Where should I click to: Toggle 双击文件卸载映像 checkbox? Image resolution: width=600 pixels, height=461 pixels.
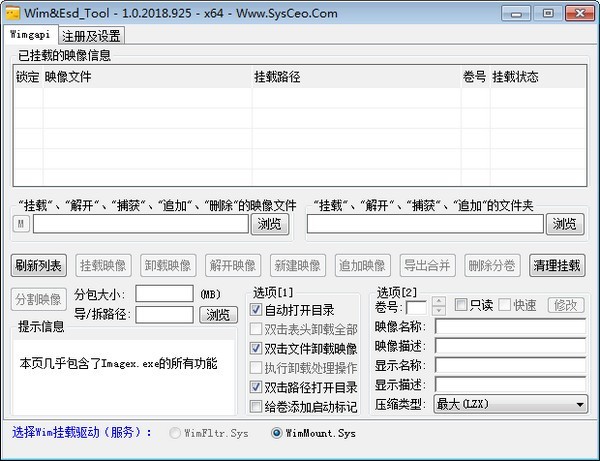(256, 349)
